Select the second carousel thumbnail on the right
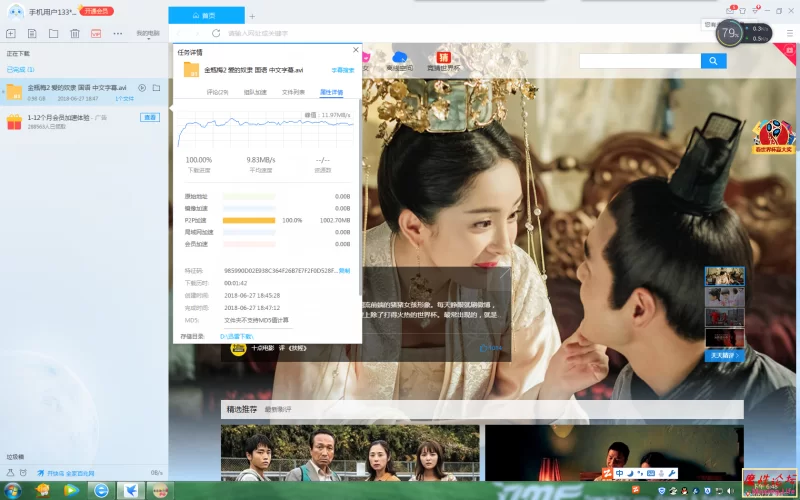Viewport: 800px width, 500px height. tap(724, 296)
